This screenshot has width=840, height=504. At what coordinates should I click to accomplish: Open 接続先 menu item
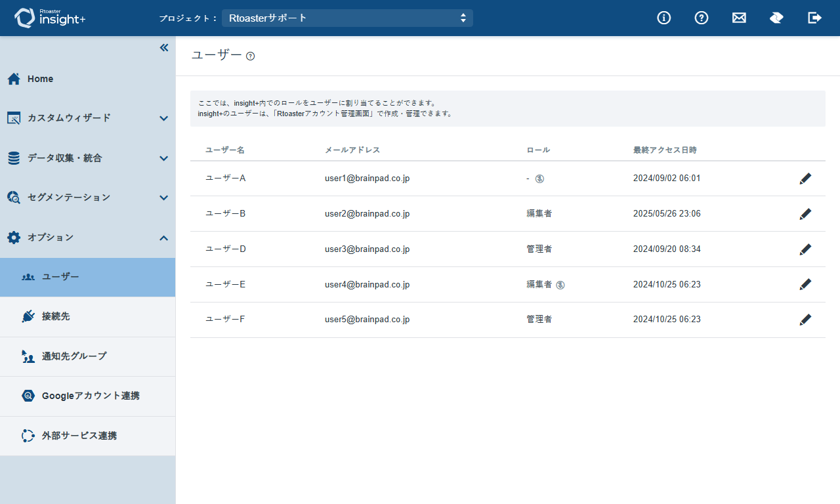(88, 316)
